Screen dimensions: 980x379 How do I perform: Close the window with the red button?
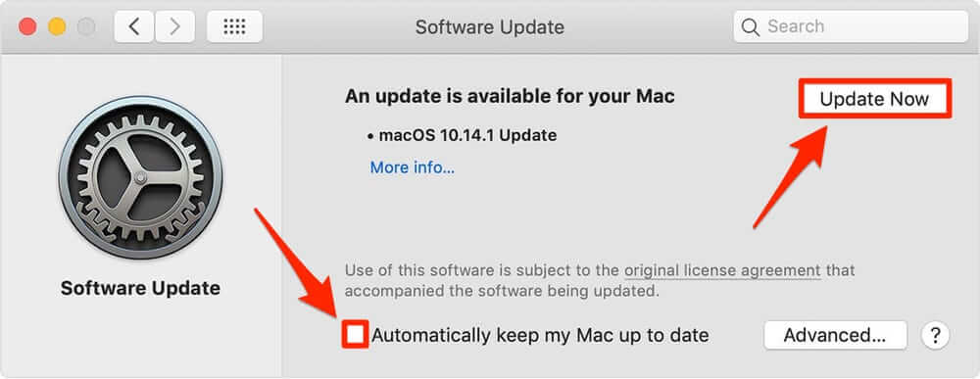(27, 26)
